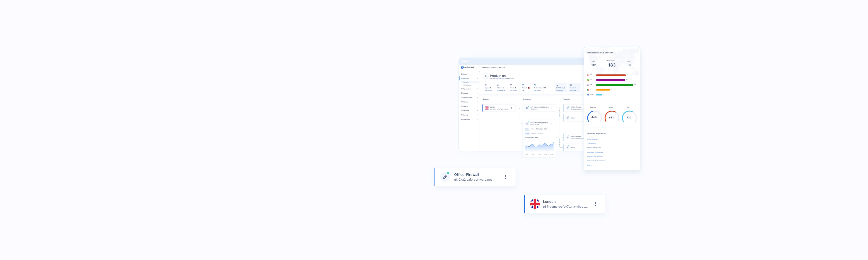Click the Firewall tile icon
The height and width of the screenshot is (260, 868).
click(571, 85)
